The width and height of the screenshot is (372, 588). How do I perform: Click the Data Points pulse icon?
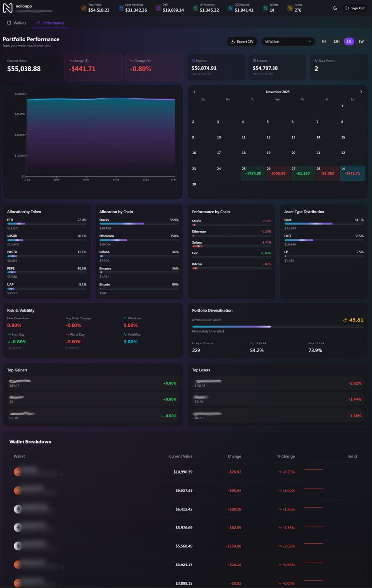point(316,61)
